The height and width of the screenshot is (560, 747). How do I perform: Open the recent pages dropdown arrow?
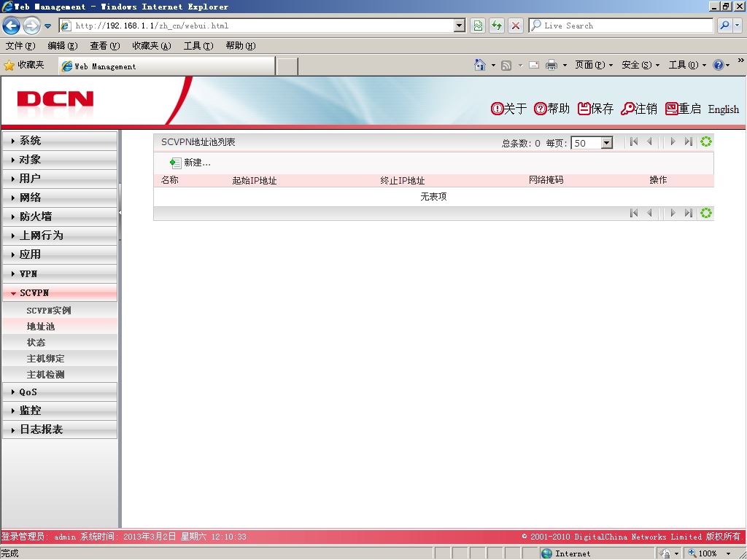[47, 26]
